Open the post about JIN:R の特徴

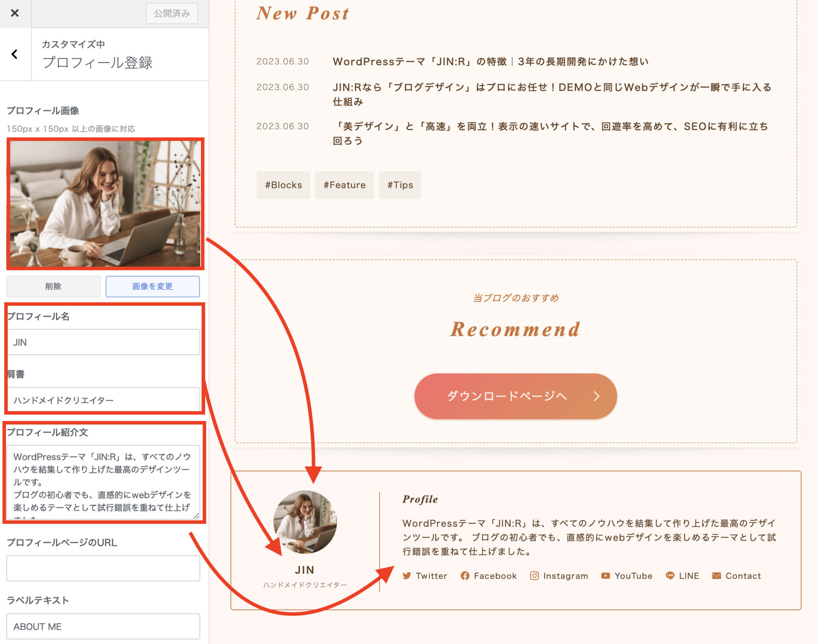point(490,62)
